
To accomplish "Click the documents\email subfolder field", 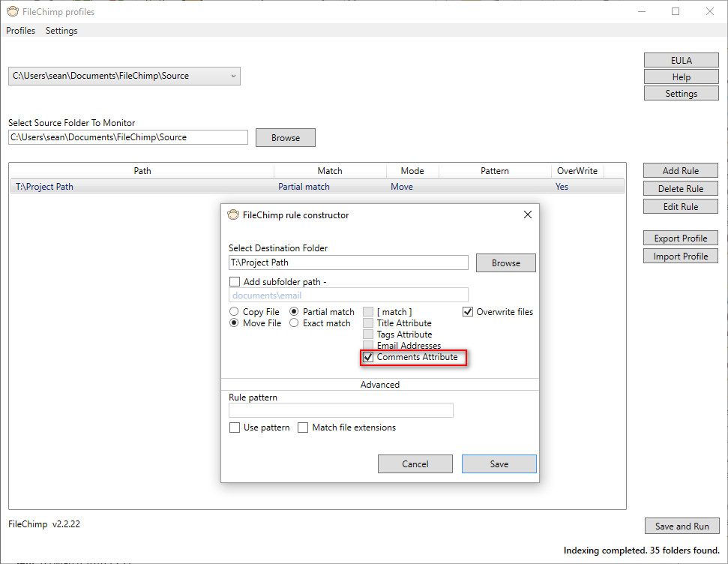I will (x=348, y=295).
